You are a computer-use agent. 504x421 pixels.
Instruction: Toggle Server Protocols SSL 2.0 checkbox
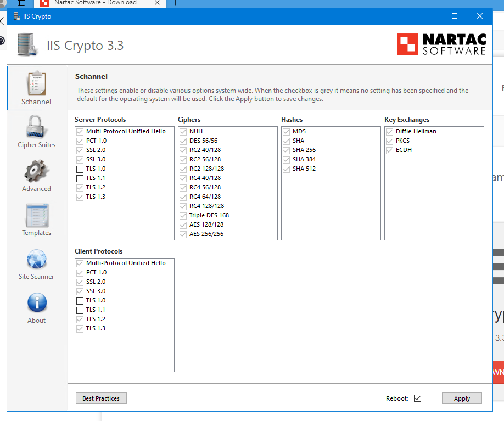pos(80,150)
